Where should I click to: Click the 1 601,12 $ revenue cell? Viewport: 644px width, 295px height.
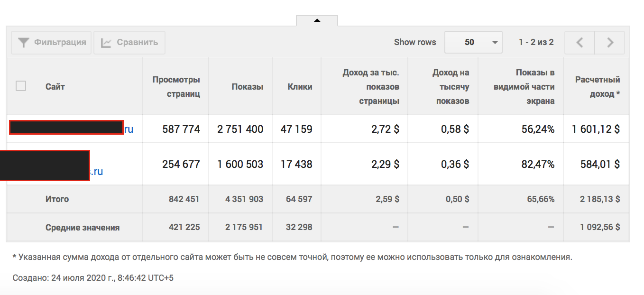tap(596, 129)
